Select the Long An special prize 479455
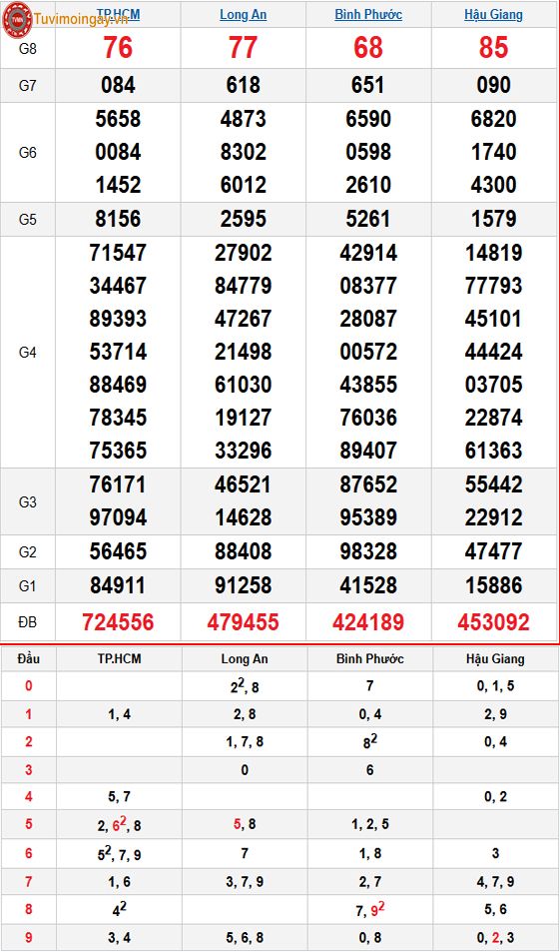The width and height of the screenshot is (560, 952). point(243,621)
